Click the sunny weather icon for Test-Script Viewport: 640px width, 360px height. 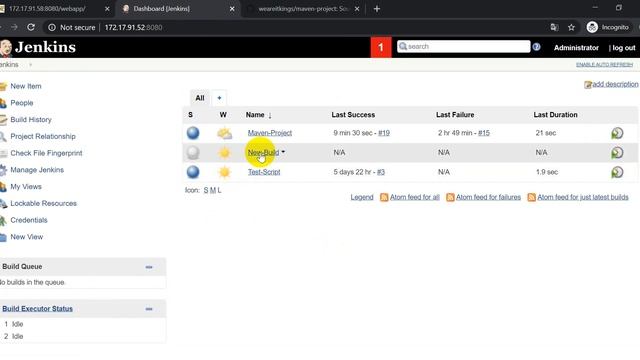pyautogui.click(x=224, y=172)
